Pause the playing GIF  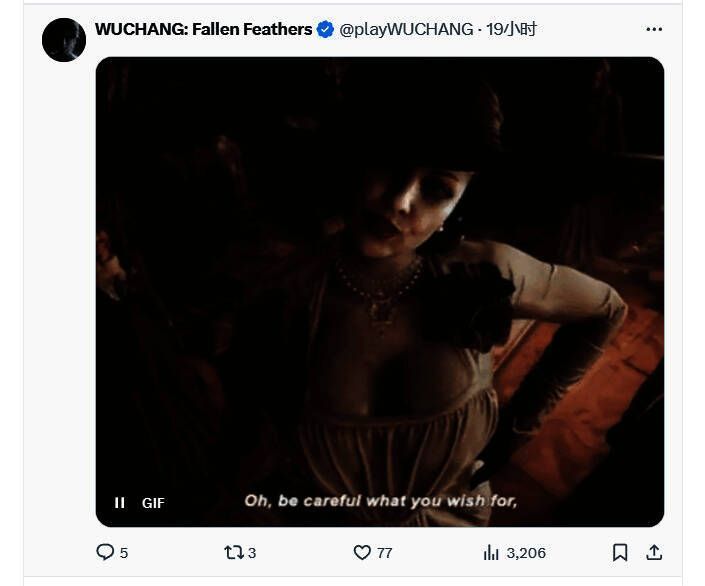(x=120, y=503)
